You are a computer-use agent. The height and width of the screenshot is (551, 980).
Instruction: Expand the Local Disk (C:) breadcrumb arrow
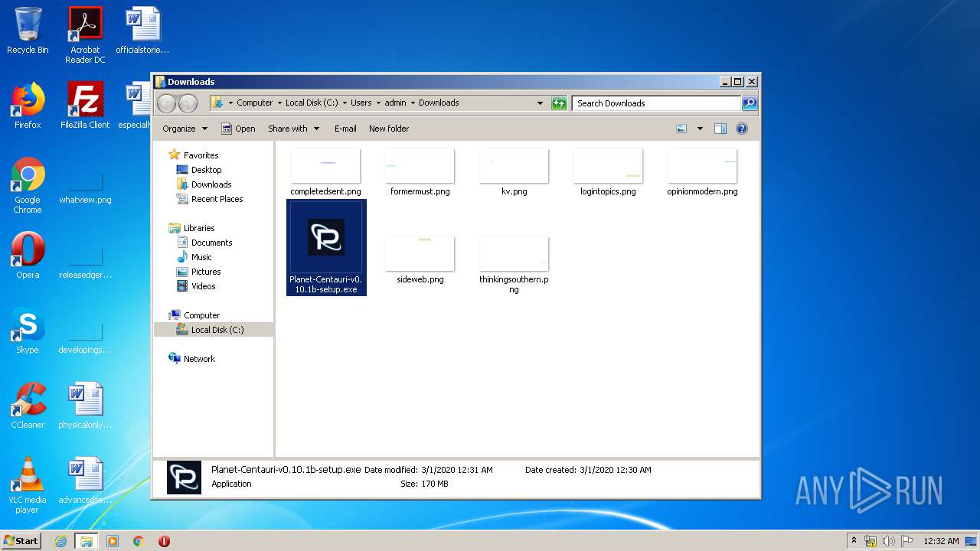coord(345,103)
